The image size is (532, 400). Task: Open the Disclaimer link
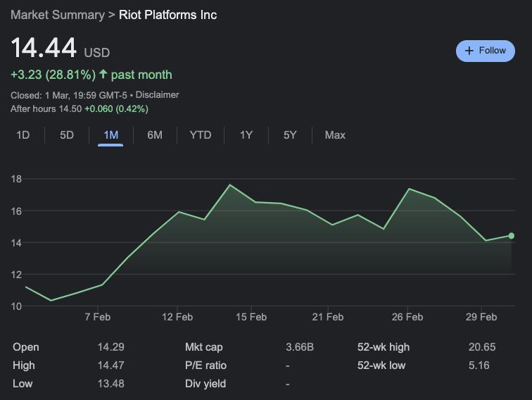coord(157,95)
